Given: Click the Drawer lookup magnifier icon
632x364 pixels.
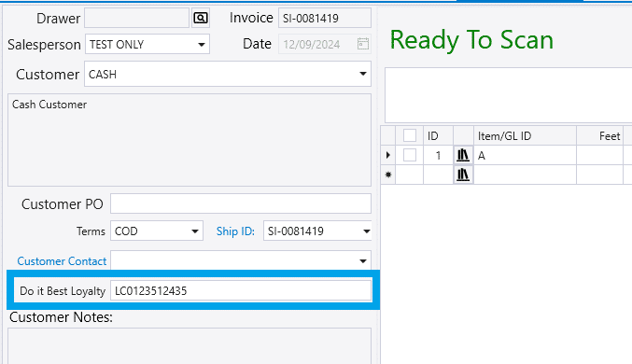Looking at the screenshot, I should click(201, 18).
